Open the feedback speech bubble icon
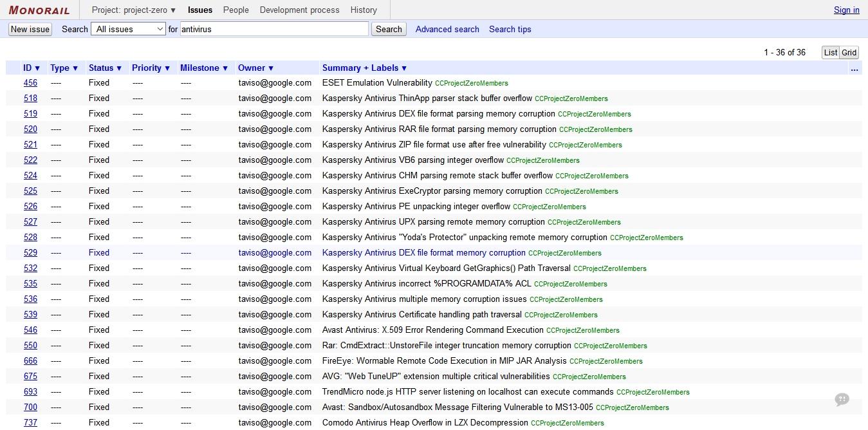The image size is (868, 430). pos(842,400)
